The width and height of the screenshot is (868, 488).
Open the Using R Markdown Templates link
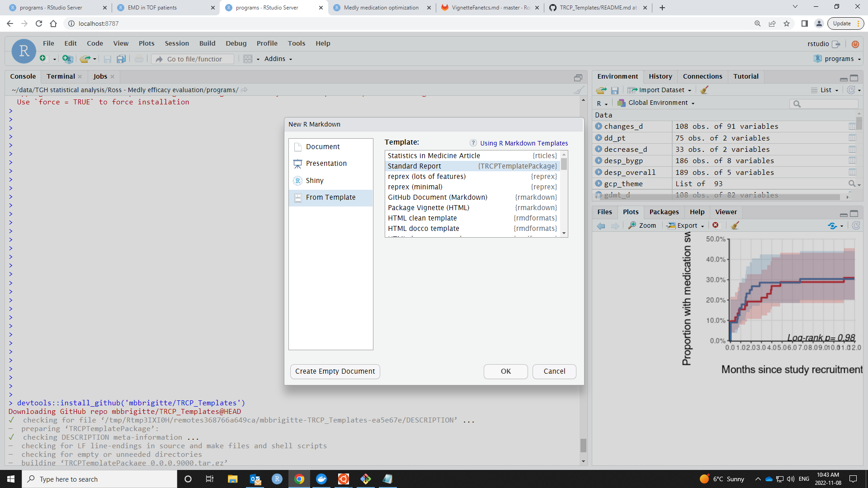click(524, 143)
